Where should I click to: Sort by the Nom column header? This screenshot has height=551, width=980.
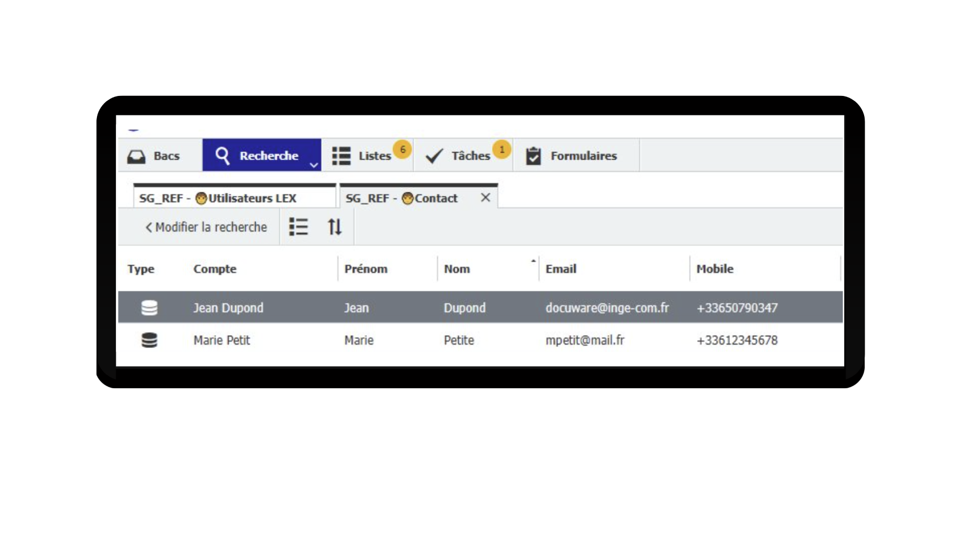(x=457, y=269)
